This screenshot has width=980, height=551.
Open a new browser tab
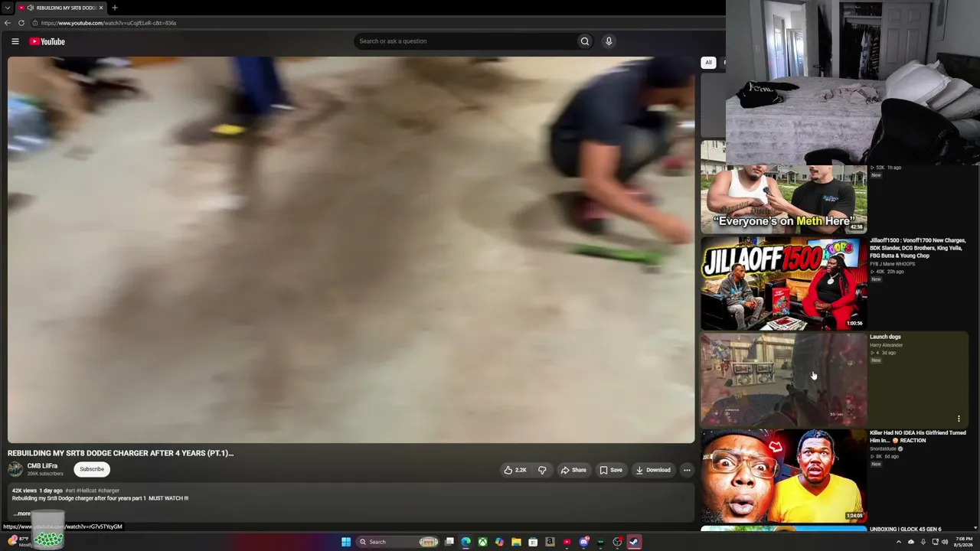pyautogui.click(x=115, y=8)
